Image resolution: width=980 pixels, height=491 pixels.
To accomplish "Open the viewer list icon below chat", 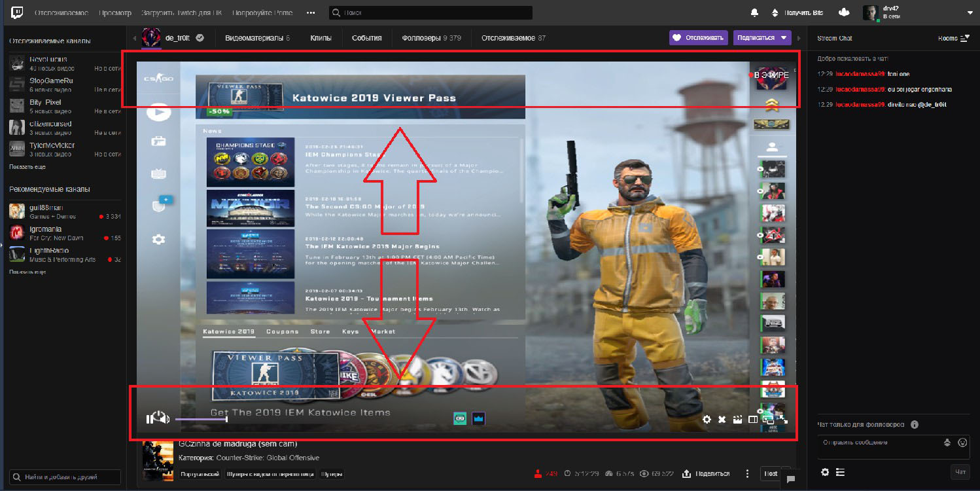I will pyautogui.click(x=839, y=471).
